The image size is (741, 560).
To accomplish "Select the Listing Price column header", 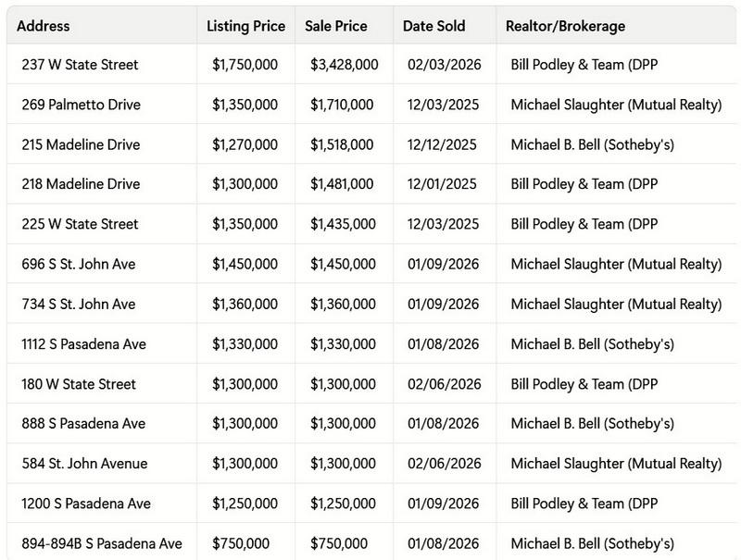I will point(245,26).
